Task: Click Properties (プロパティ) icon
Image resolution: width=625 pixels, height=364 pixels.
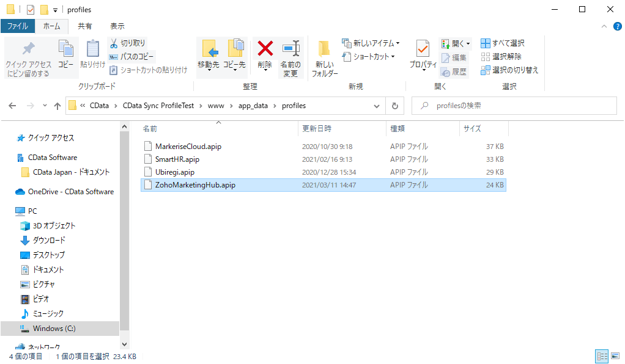Action: click(x=423, y=49)
